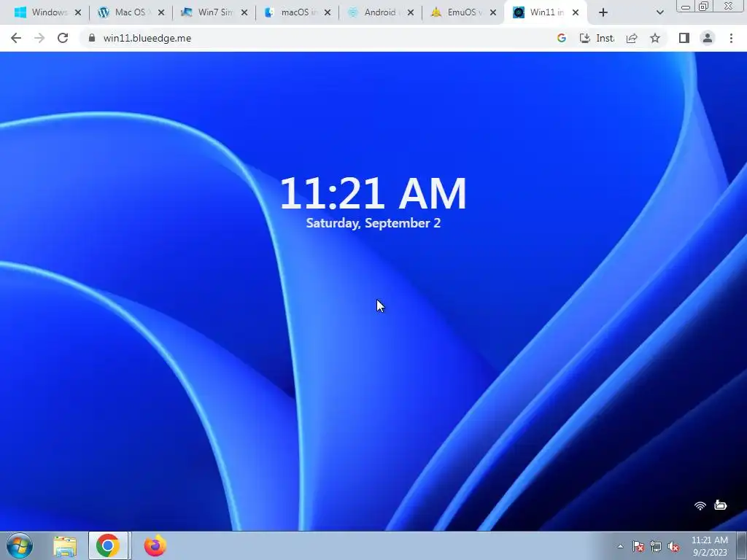Viewport: 747px width, 560px height.
Task: Close the Win11 in tab
Action: (576, 13)
